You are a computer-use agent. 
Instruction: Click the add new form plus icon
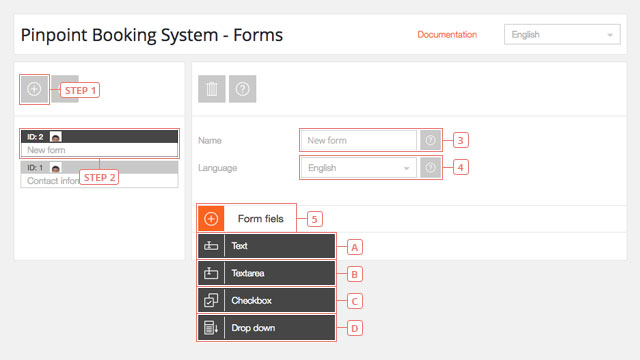(34, 89)
